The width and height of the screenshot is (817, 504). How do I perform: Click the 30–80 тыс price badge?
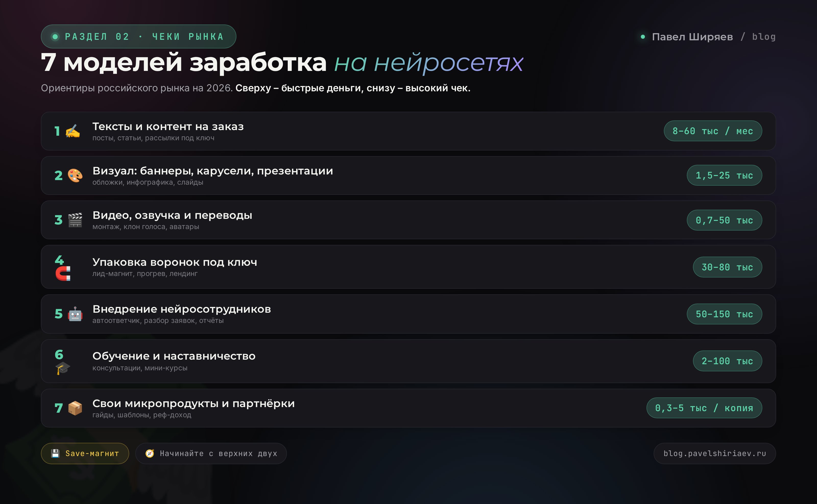click(727, 267)
